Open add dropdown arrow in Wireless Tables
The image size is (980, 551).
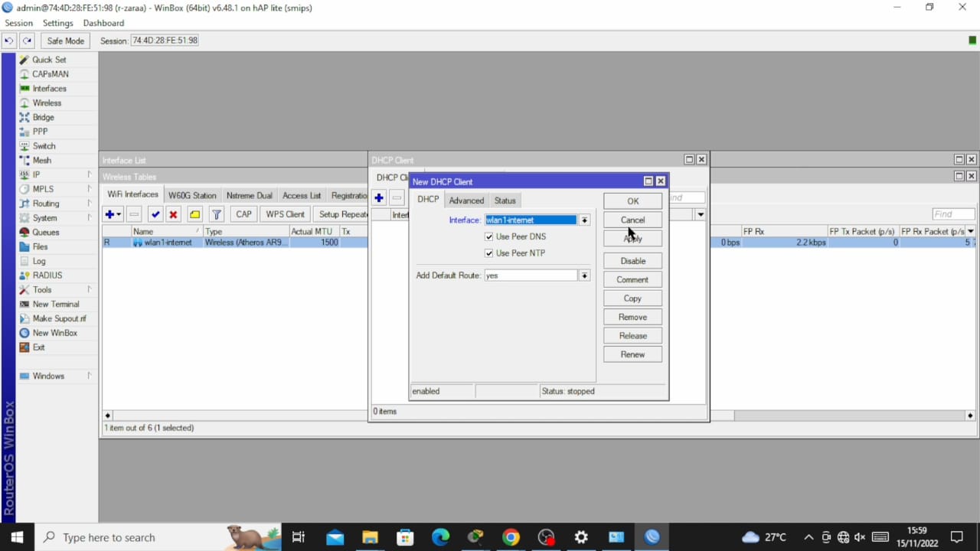click(119, 215)
